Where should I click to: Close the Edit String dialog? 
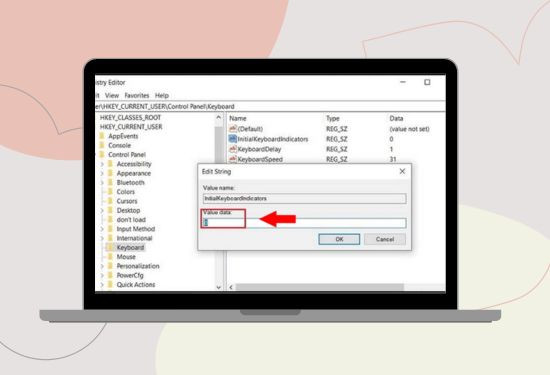402,171
